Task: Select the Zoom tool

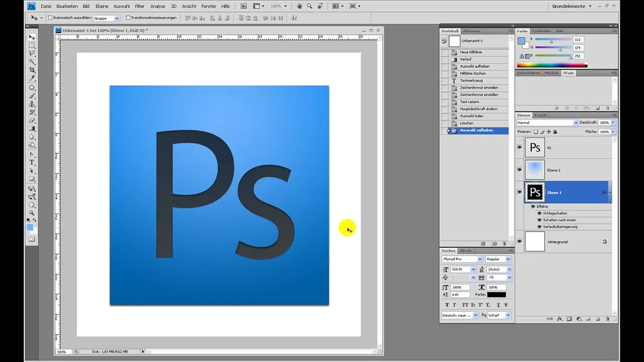Action: [x=32, y=212]
